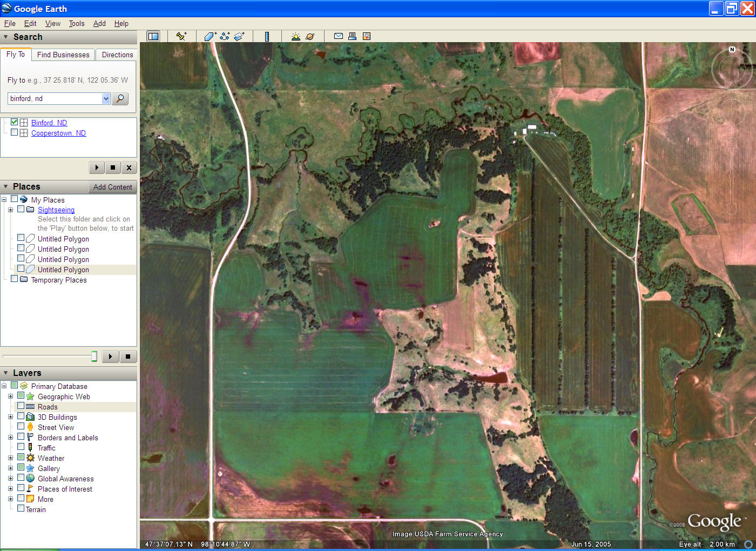Click the Weather sun layer icon
Image resolution: width=756 pixels, height=551 pixels.
pos(30,458)
